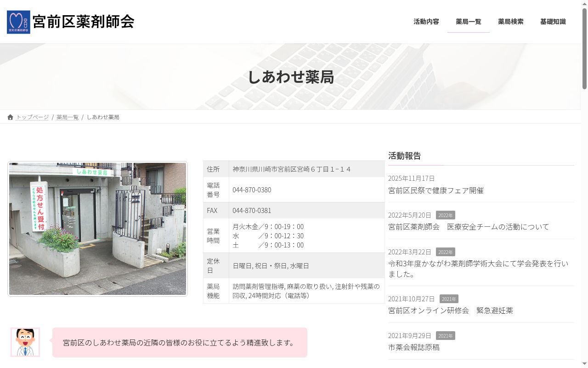The height and width of the screenshot is (368, 588).
Task: Open article 宮前区民祭で健康フェア開催
Action: tap(436, 190)
